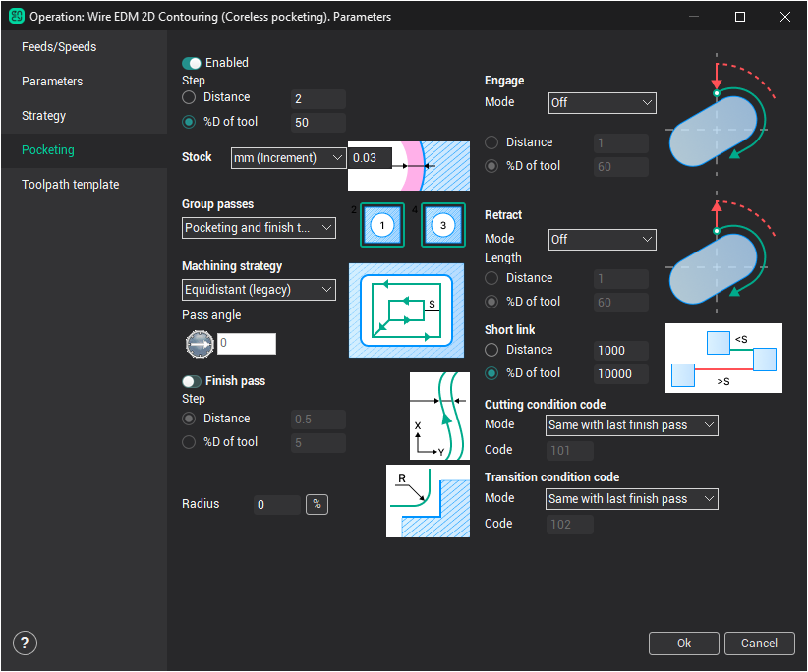Expand the Machining strategy dropdown
The width and height of the screenshot is (808, 672).
click(260, 290)
